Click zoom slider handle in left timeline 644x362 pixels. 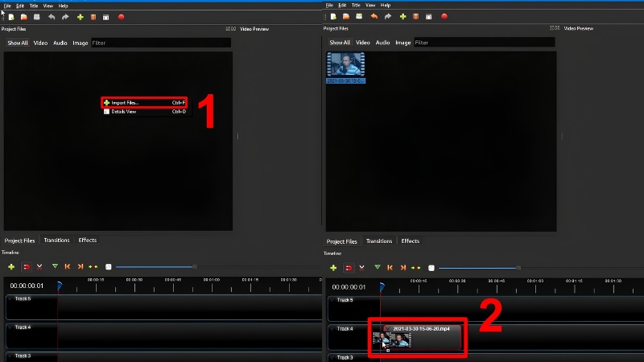(195, 267)
